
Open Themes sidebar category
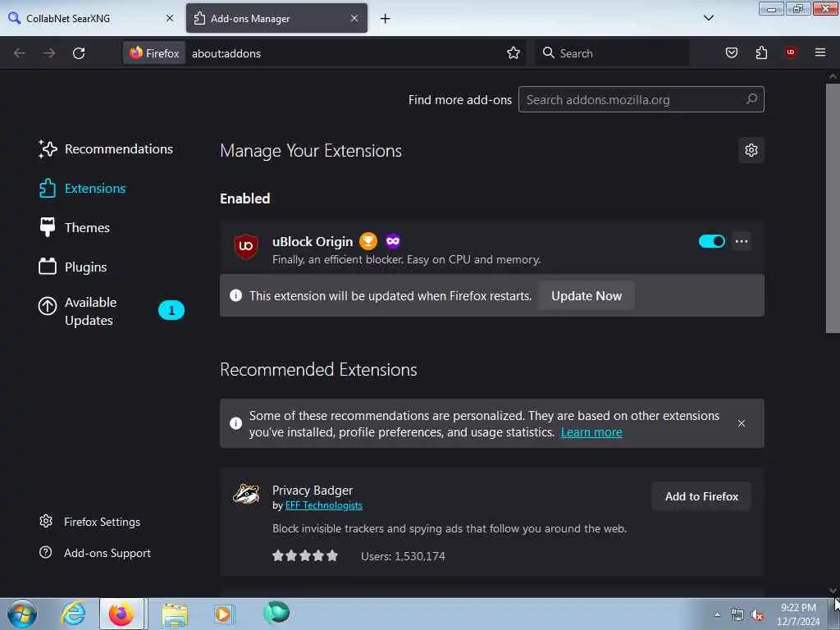(x=75, y=228)
